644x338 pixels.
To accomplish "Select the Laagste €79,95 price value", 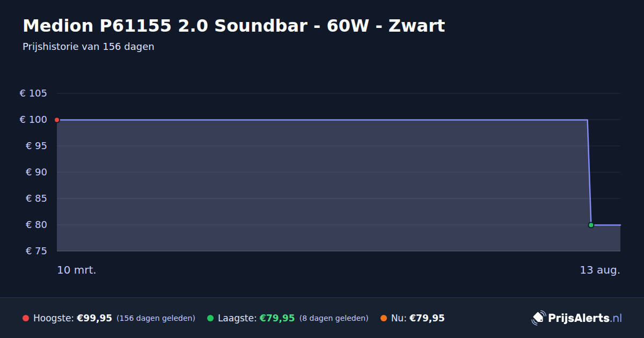I will coord(277,318).
